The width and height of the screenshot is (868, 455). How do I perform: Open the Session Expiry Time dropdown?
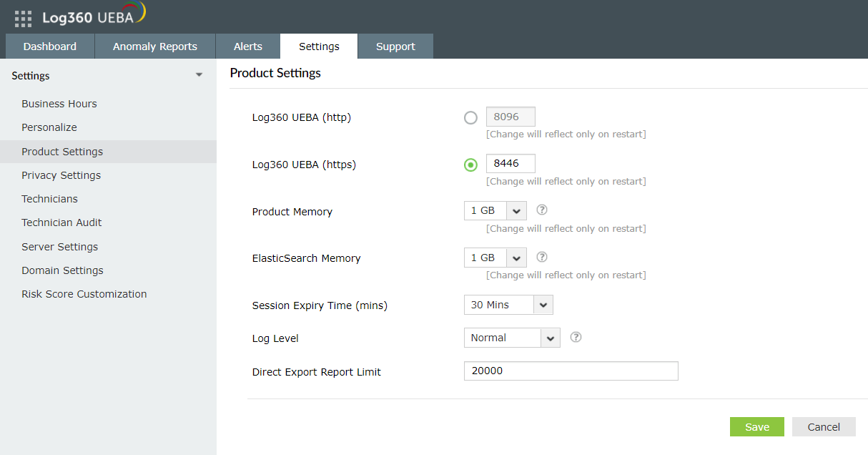pos(508,305)
